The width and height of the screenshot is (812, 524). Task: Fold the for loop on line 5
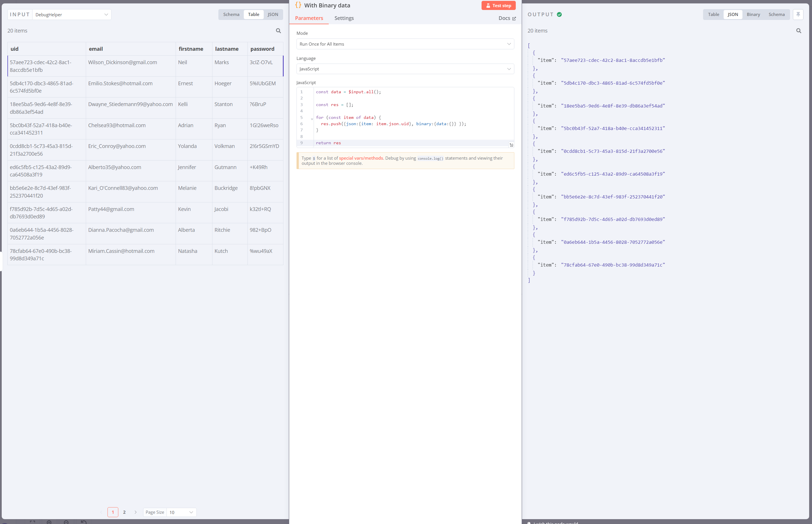click(312, 119)
